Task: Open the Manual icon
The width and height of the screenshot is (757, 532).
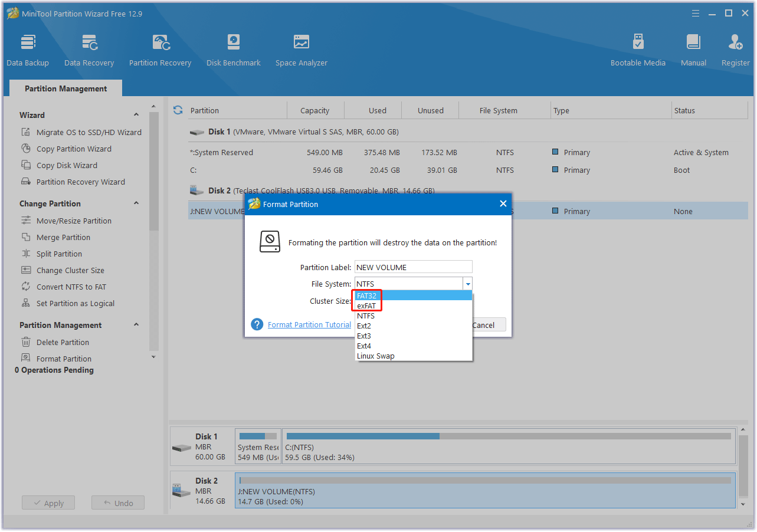Action: pyautogui.click(x=693, y=50)
